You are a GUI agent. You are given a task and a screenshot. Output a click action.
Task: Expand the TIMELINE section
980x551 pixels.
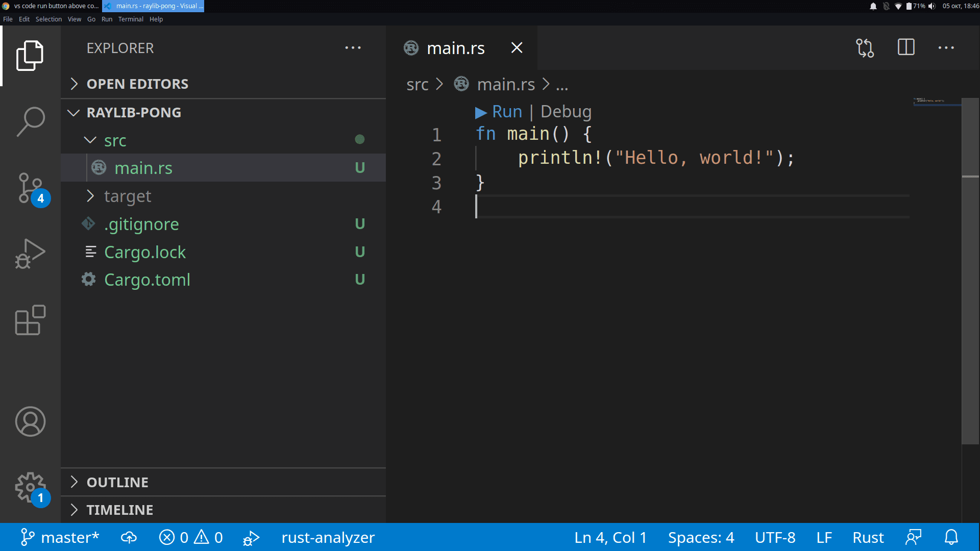pyautogui.click(x=223, y=510)
